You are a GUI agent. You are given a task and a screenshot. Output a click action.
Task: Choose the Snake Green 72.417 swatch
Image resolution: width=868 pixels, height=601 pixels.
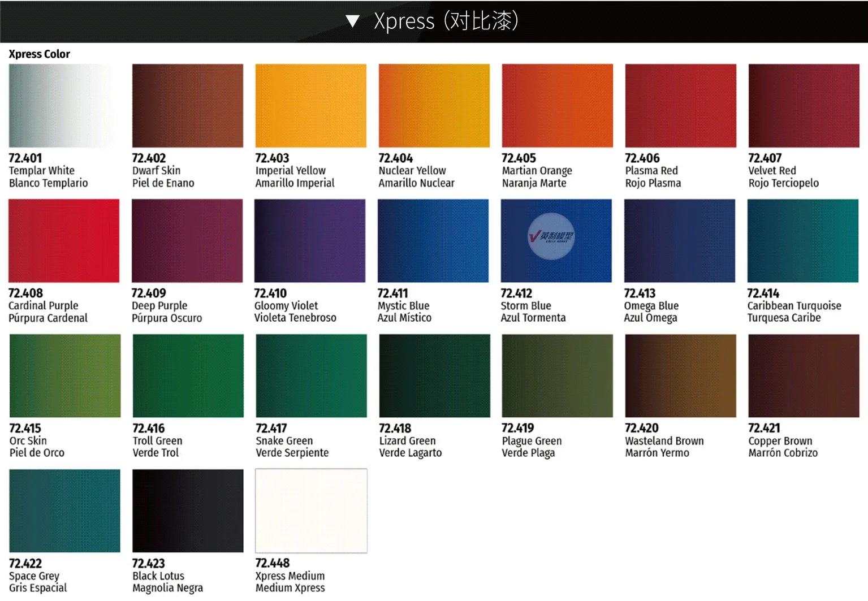tap(312, 376)
